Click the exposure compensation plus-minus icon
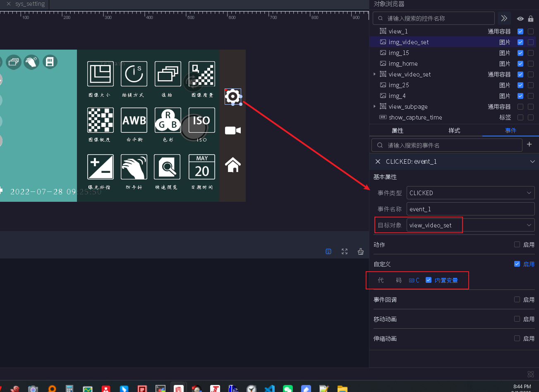The height and width of the screenshot is (392, 539). point(101,167)
